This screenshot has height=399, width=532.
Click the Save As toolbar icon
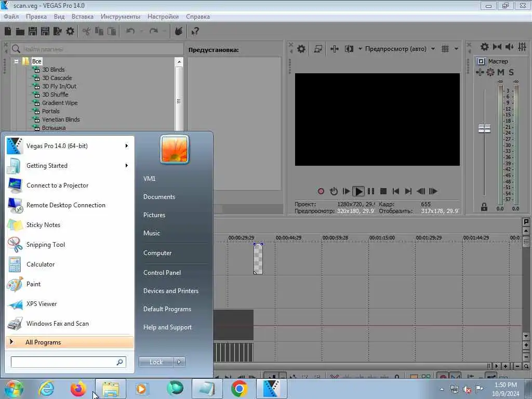[x=45, y=32]
